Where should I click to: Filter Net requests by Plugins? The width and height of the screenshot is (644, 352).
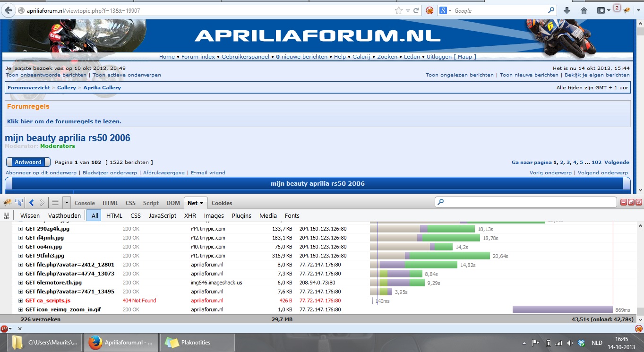pos(241,216)
